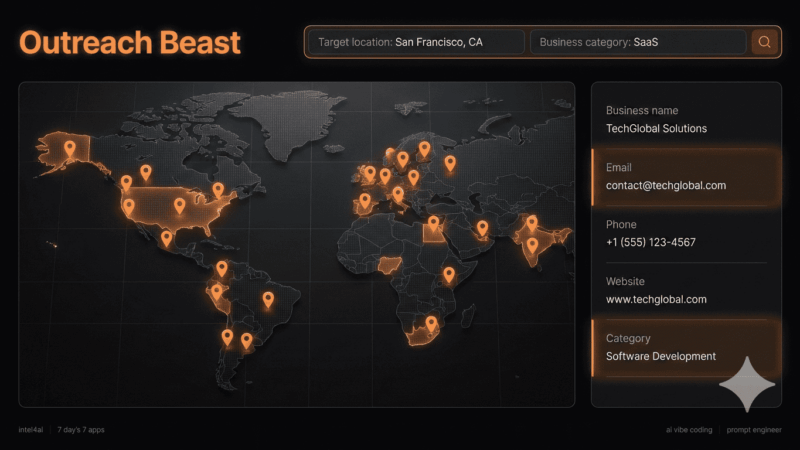Select the map pin on Mexico

click(166, 238)
